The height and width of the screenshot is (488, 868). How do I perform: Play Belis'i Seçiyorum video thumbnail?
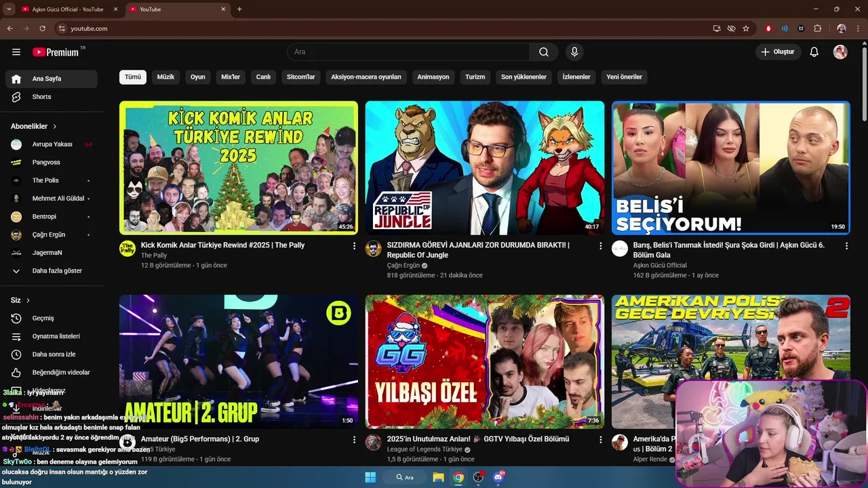[731, 167]
